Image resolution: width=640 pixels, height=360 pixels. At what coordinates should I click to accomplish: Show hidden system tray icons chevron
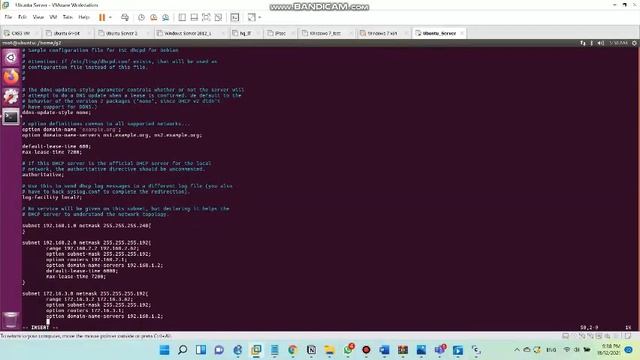517,350
